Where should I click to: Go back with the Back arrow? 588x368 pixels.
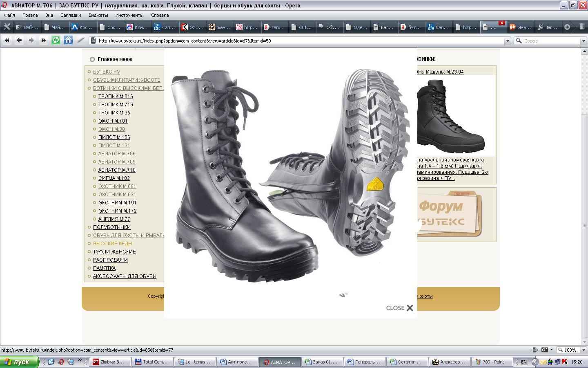click(19, 40)
